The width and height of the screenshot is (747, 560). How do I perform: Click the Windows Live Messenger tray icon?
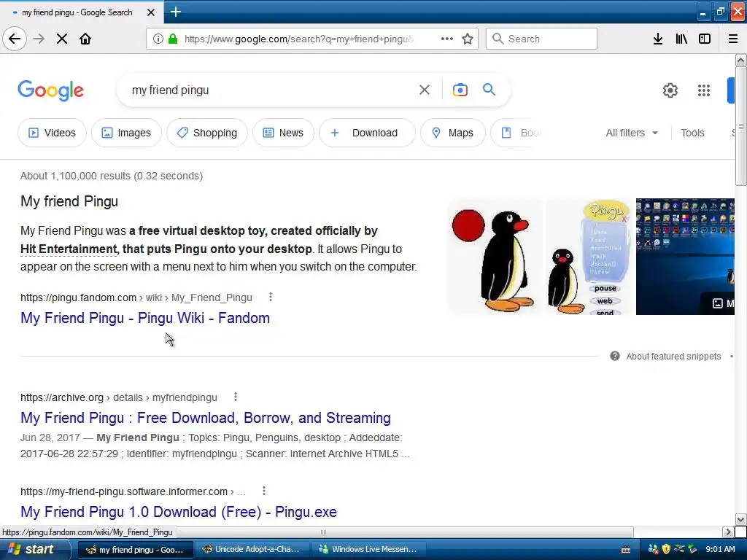(x=653, y=549)
